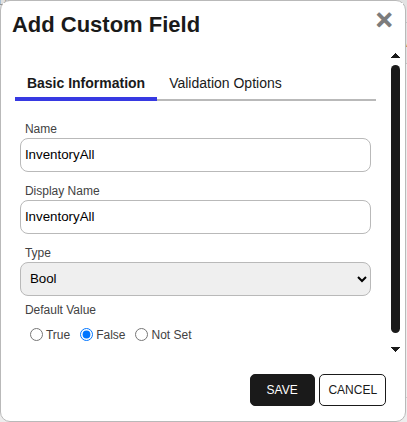Switch to the Validation Options tab
407x422 pixels.
[x=225, y=83]
